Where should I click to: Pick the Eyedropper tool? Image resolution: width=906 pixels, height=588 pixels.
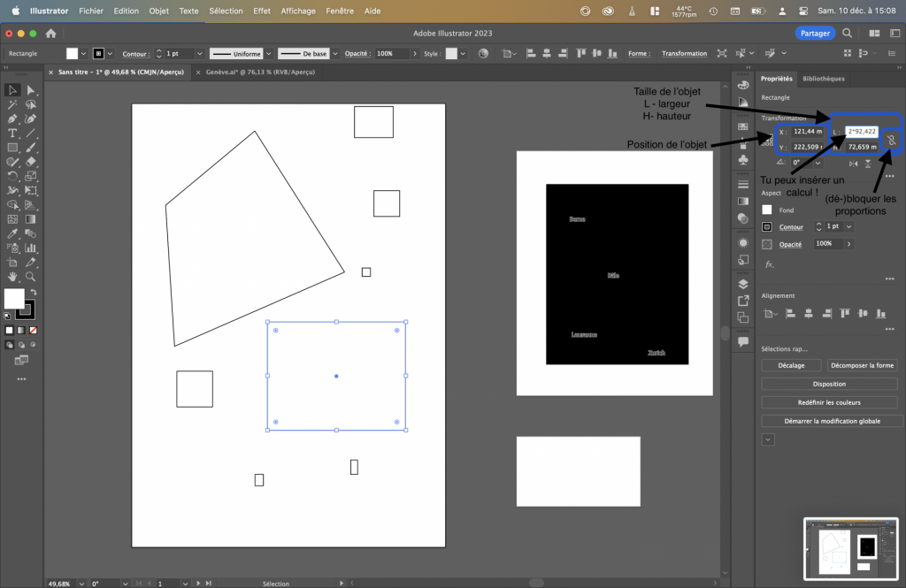pos(12,233)
